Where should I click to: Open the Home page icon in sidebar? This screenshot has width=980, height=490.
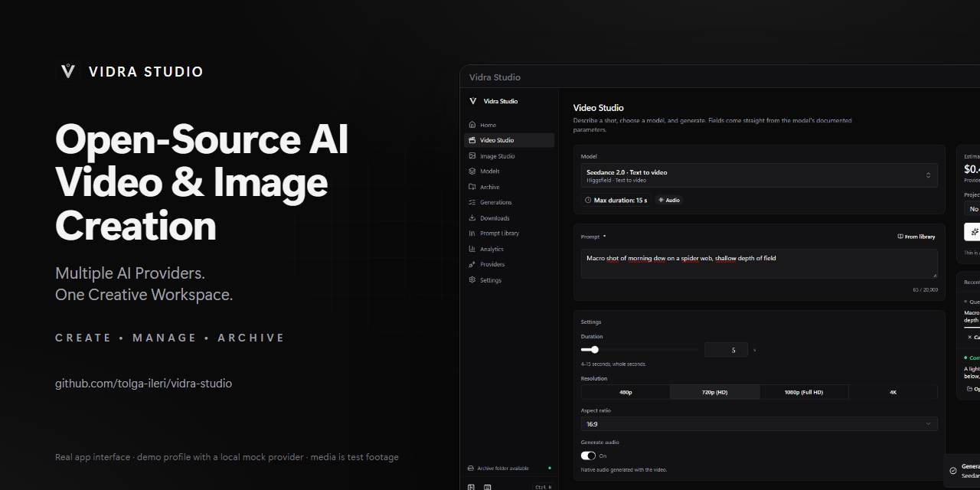pyautogui.click(x=472, y=125)
